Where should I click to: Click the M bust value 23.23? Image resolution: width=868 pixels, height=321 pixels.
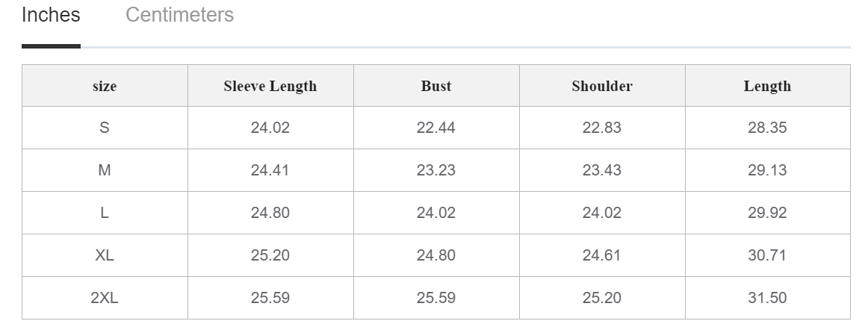point(435,170)
